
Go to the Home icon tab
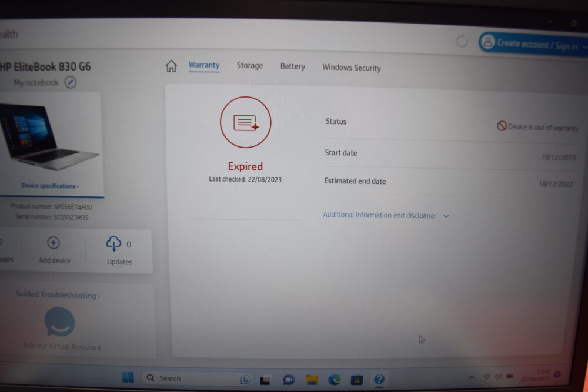coord(171,66)
